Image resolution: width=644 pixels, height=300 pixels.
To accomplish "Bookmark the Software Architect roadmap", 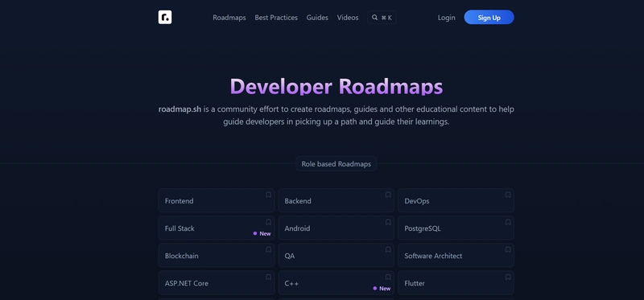I will [x=508, y=249].
